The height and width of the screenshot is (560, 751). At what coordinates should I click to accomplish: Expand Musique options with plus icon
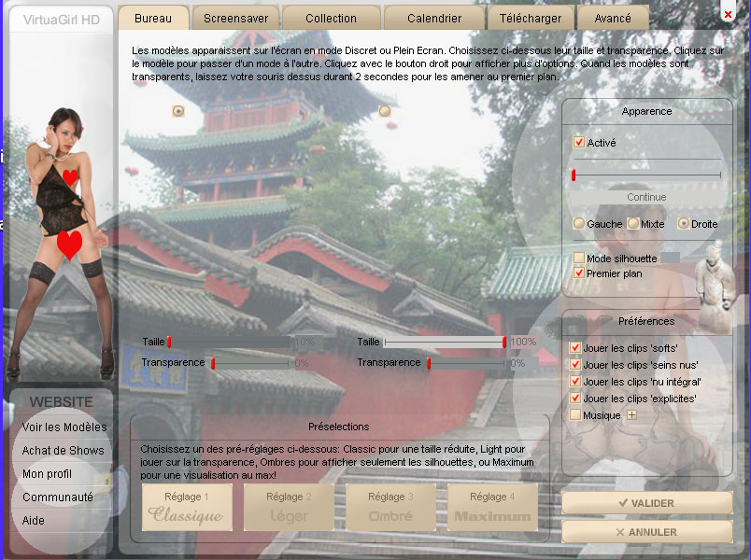click(631, 415)
